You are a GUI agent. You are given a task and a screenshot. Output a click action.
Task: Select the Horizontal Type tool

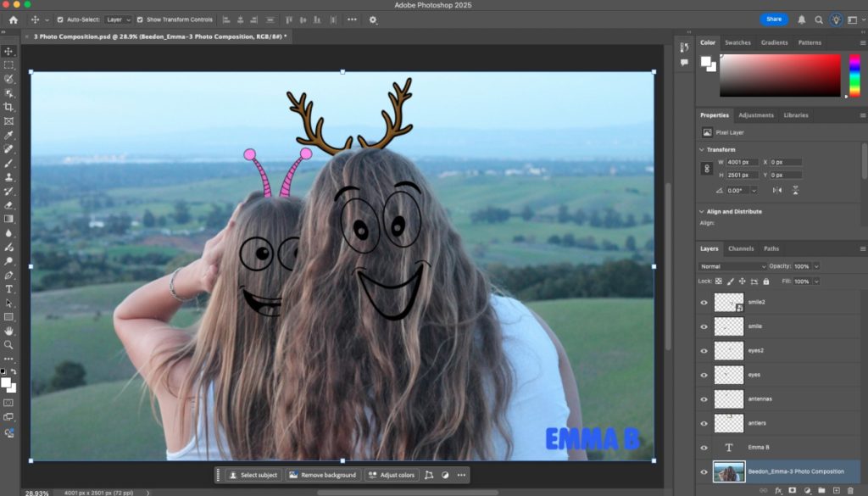click(x=8, y=289)
